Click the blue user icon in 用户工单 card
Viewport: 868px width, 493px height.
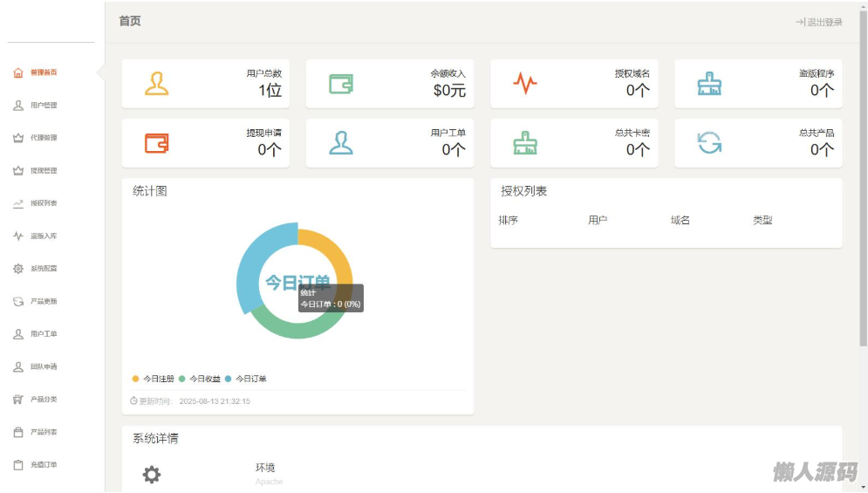click(340, 142)
